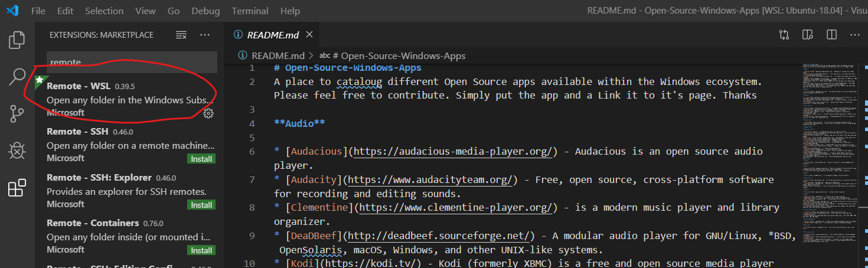Install the Remote - SSH: Explorer extension

201,205
